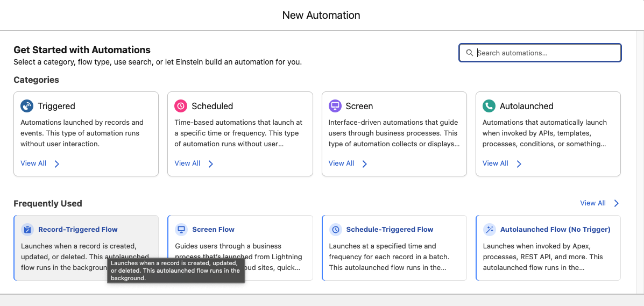Expand Screen category via chevron arrow

365,164
